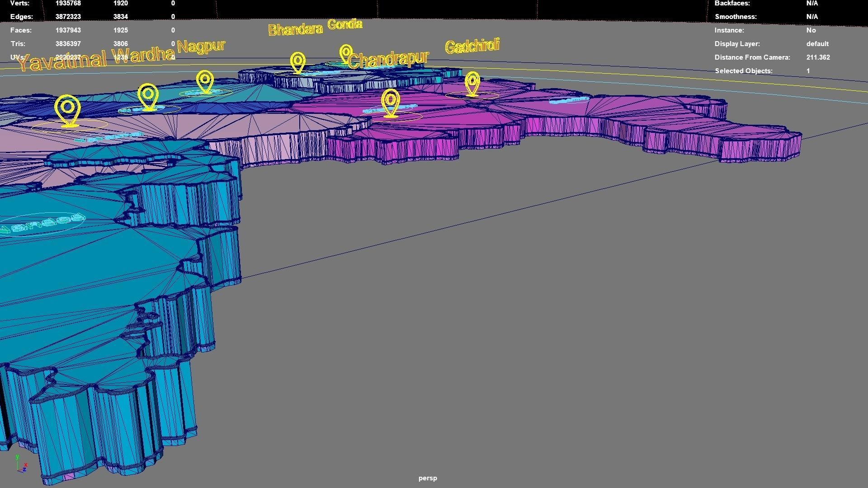Click the Bhandara text label

[295, 30]
